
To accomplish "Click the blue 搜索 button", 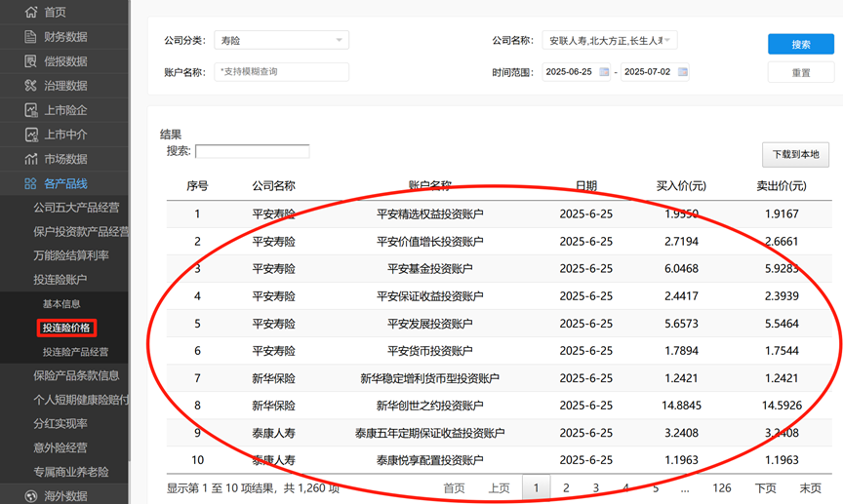I will 800,44.
